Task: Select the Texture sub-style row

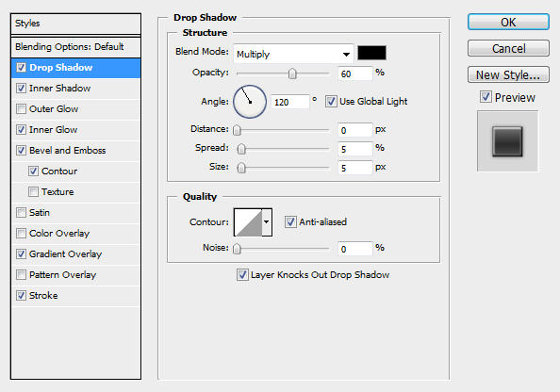Action: (75, 191)
